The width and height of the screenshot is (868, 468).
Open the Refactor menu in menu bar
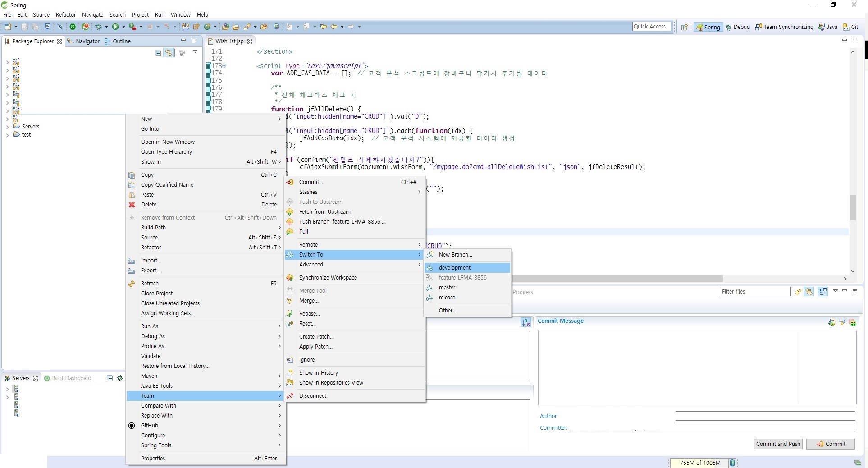click(66, 14)
